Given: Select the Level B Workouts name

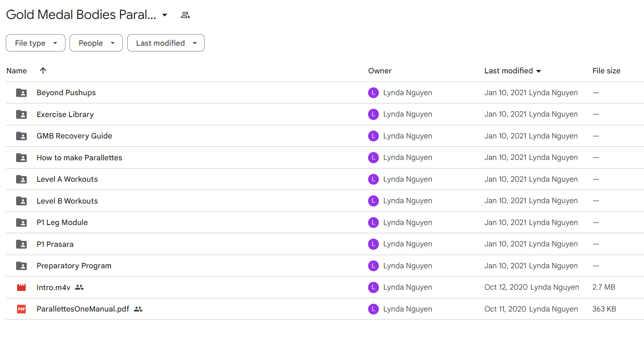Looking at the screenshot, I should pos(67,201).
